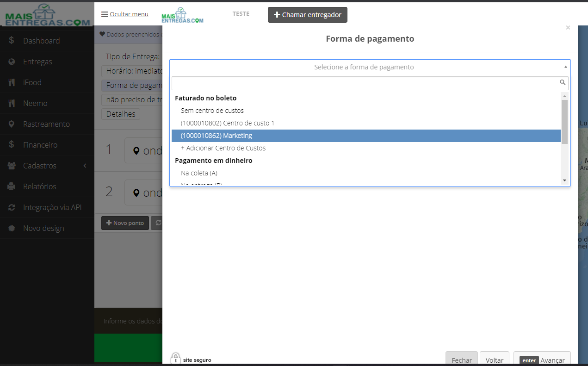Click the dropdown list scrollbar thumb
The height and width of the screenshot is (366, 588).
[564, 121]
